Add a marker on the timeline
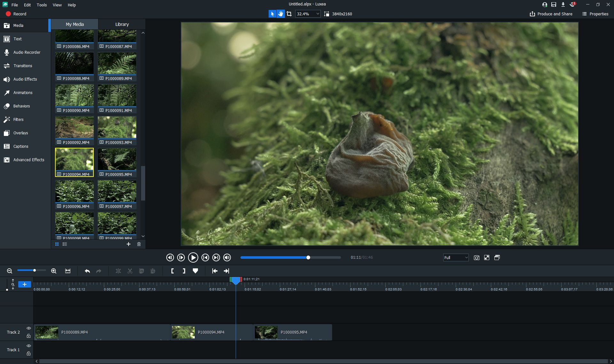 [x=195, y=271]
